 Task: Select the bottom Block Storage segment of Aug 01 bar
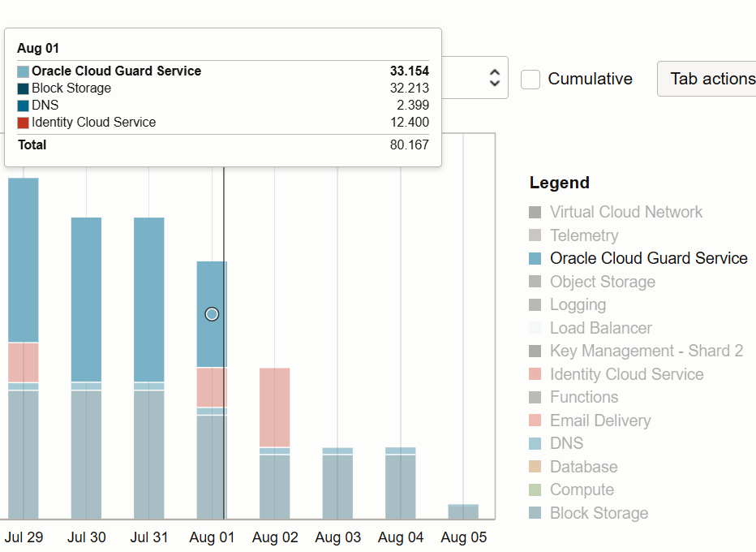click(x=212, y=468)
